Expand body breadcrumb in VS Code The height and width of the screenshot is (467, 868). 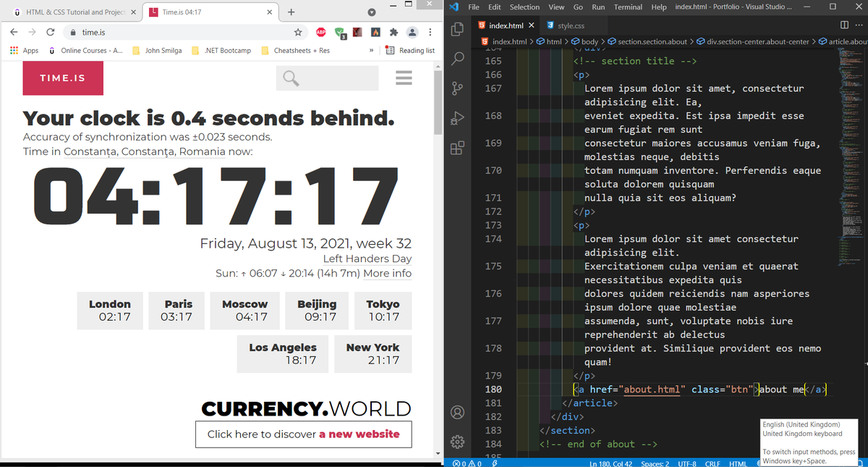[x=584, y=41]
